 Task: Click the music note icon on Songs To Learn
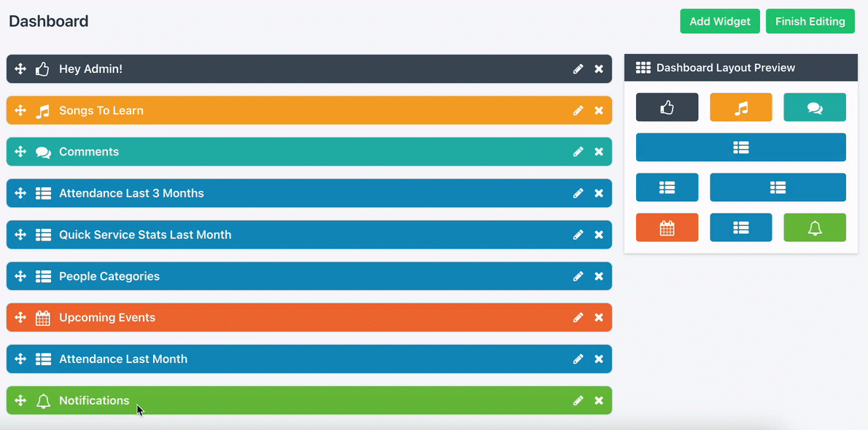[43, 111]
